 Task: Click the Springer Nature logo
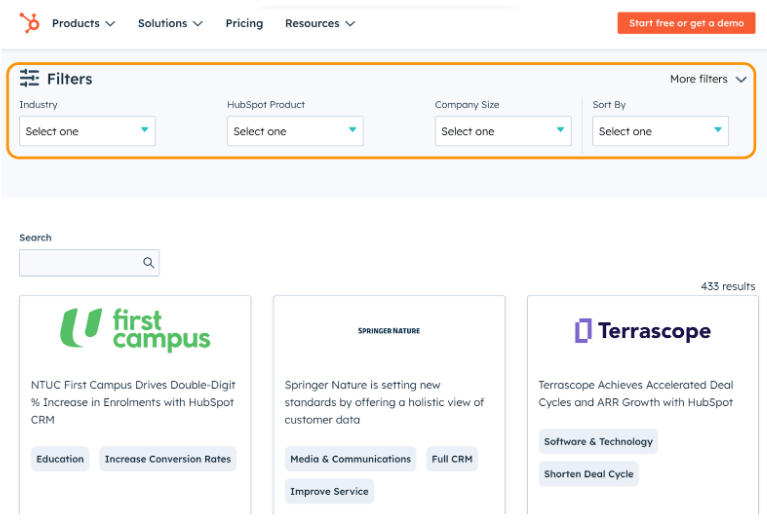(389, 330)
